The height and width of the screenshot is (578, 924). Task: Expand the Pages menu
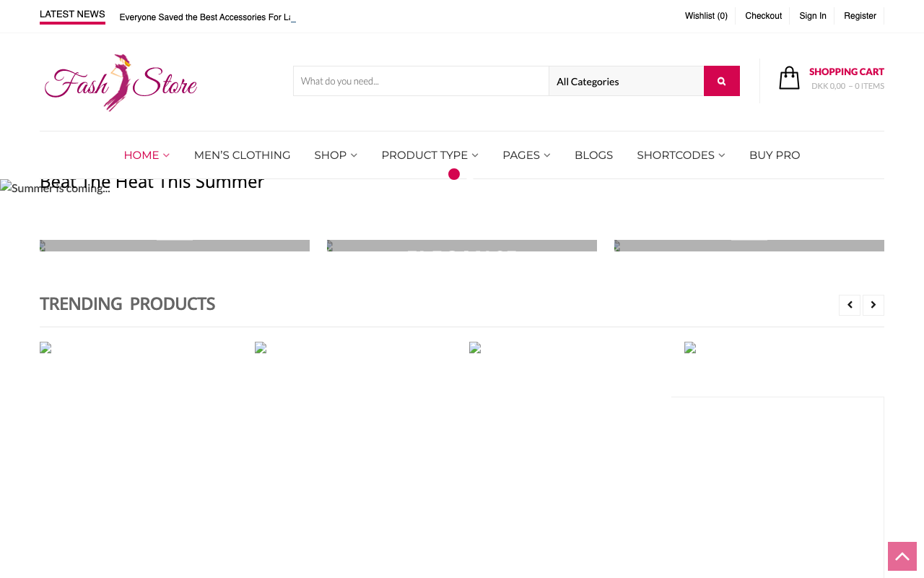pos(526,155)
